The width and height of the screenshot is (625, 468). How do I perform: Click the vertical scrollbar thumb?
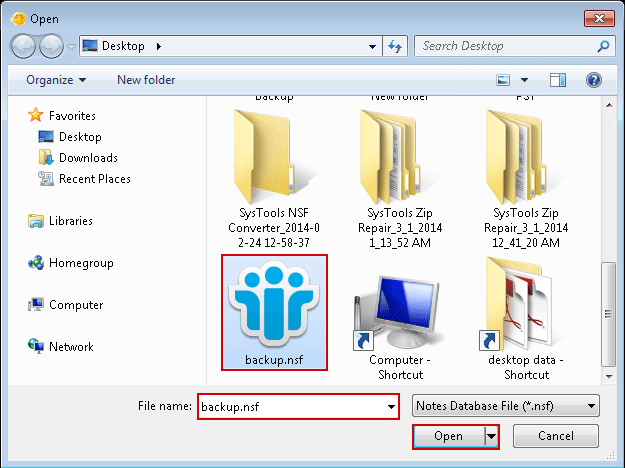(608, 314)
